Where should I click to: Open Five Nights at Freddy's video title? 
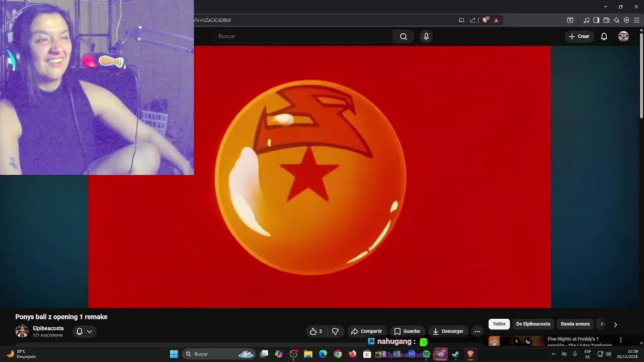pos(580,341)
